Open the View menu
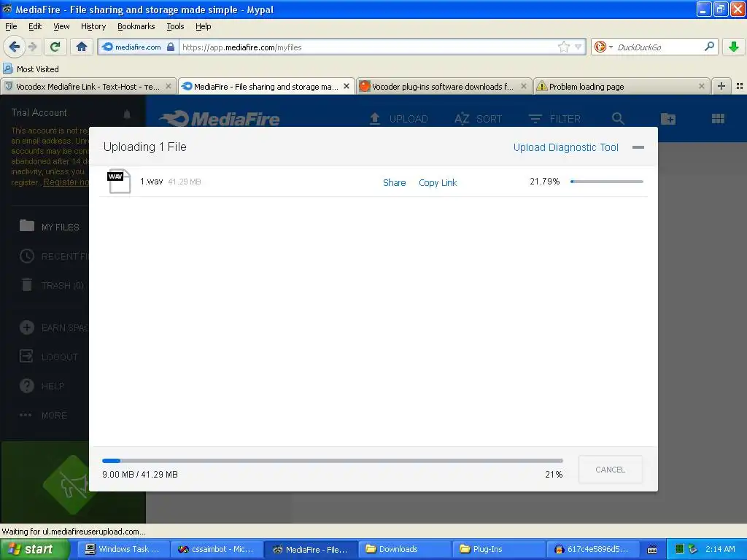Screen dimensions: 747x560 click(61, 26)
